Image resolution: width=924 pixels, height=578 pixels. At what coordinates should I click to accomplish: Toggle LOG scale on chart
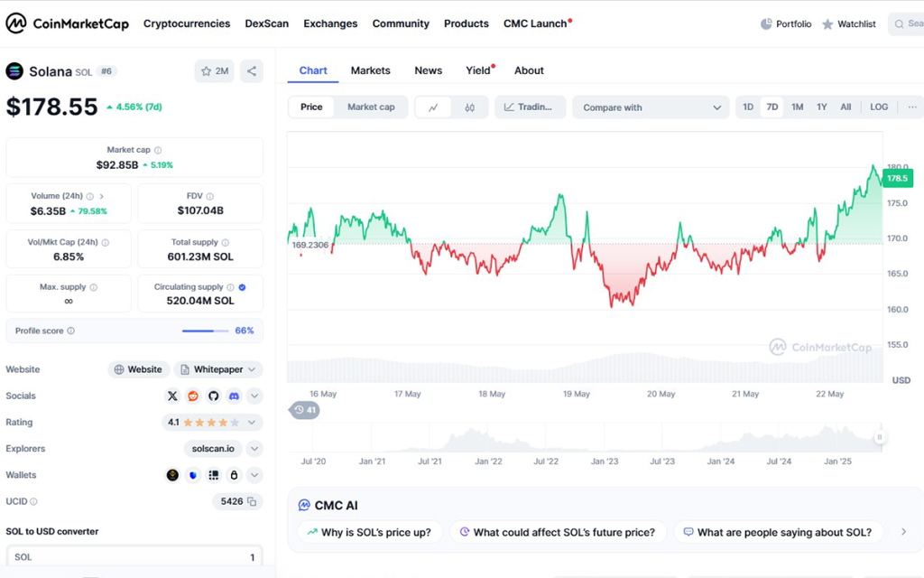[x=879, y=107]
